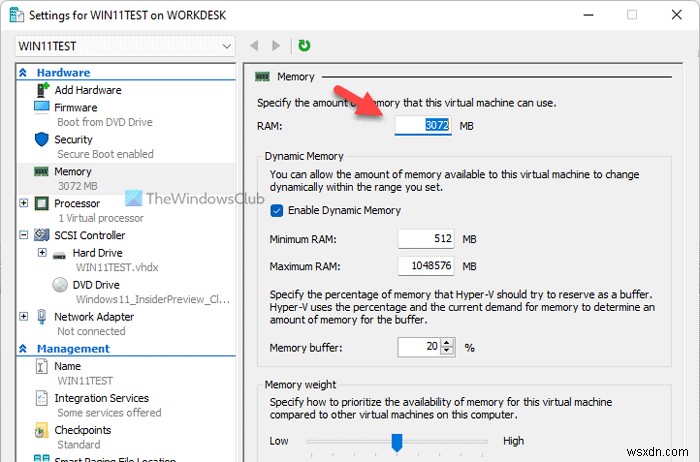Click the DVD Drive disc icon

(x=60, y=284)
